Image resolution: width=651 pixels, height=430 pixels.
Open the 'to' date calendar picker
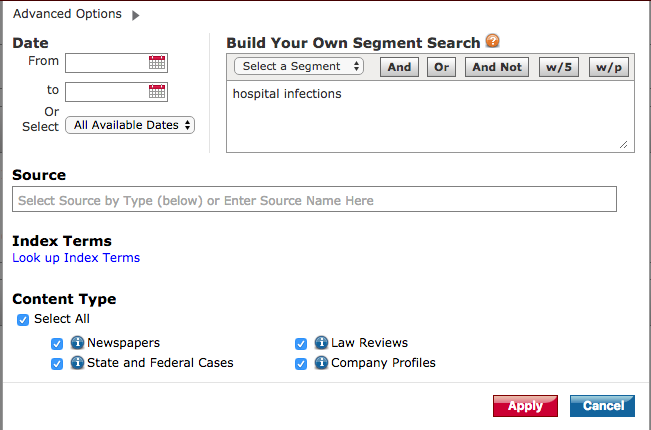click(157, 92)
